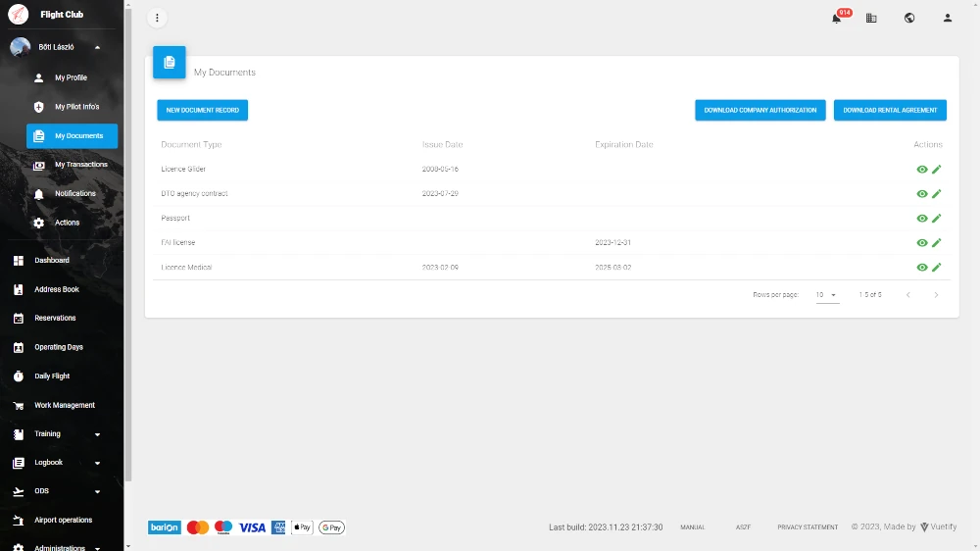Image resolution: width=980 pixels, height=551 pixels.
Task: Edit the DTO agency contract document
Action: coord(936,194)
